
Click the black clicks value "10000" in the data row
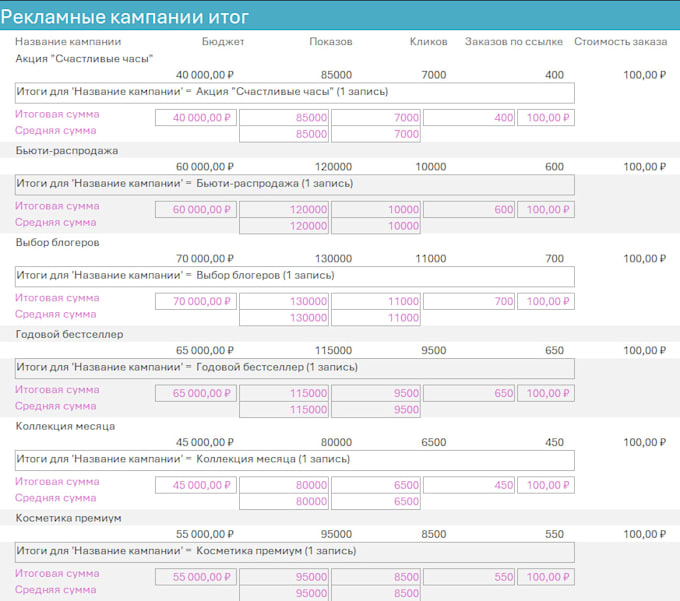pyautogui.click(x=431, y=167)
